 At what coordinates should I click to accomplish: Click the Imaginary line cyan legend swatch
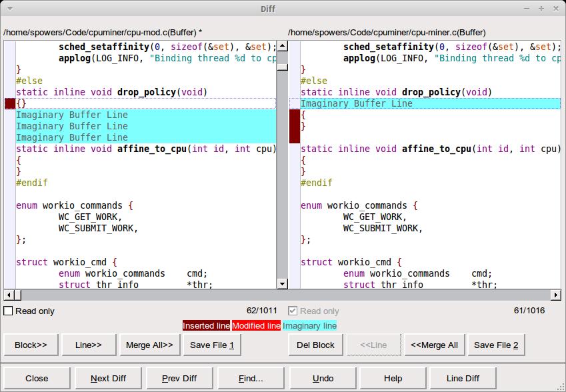309,326
